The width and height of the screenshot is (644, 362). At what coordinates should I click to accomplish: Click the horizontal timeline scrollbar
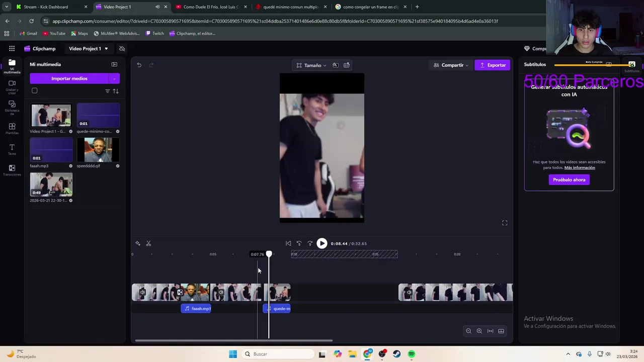coord(233,341)
